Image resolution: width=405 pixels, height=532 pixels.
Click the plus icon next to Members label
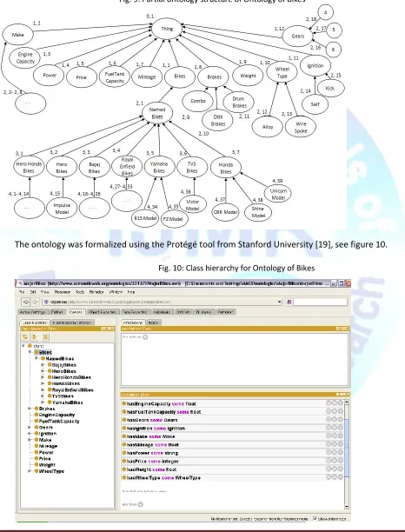coord(141,504)
